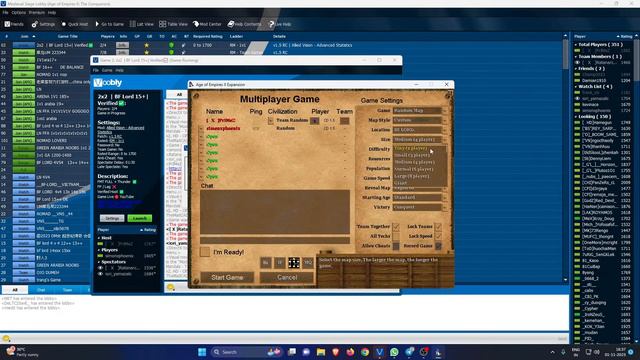Open the Victory dropdown
640x360 pixels.
click(x=420, y=207)
